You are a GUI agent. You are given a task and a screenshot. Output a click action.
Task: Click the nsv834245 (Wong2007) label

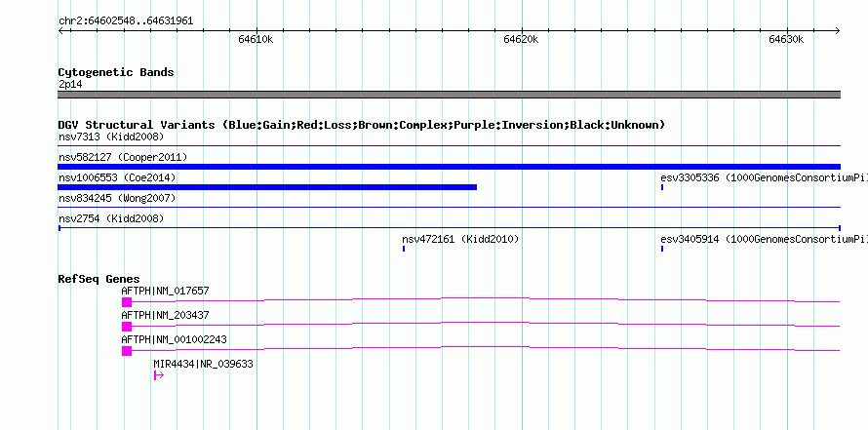[x=117, y=198]
